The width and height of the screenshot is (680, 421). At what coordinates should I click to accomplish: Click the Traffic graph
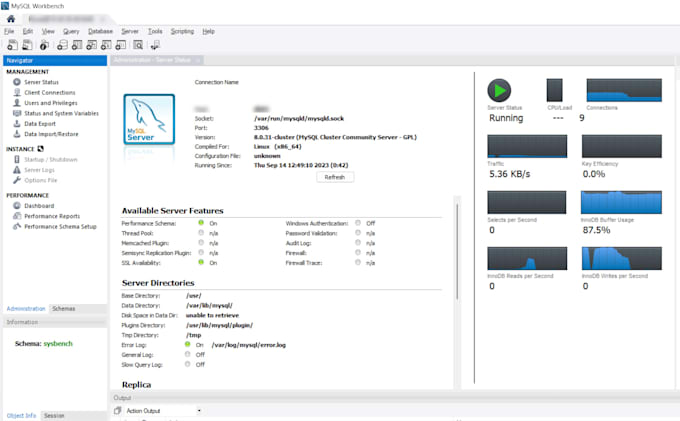(527, 146)
